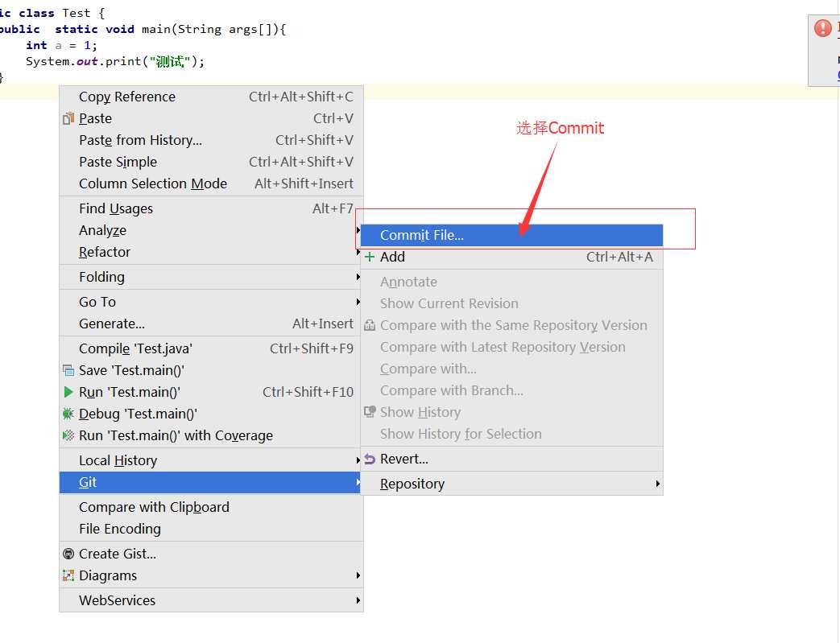Click the Debug bug icon
This screenshot has width=840, height=643.
[x=68, y=414]
